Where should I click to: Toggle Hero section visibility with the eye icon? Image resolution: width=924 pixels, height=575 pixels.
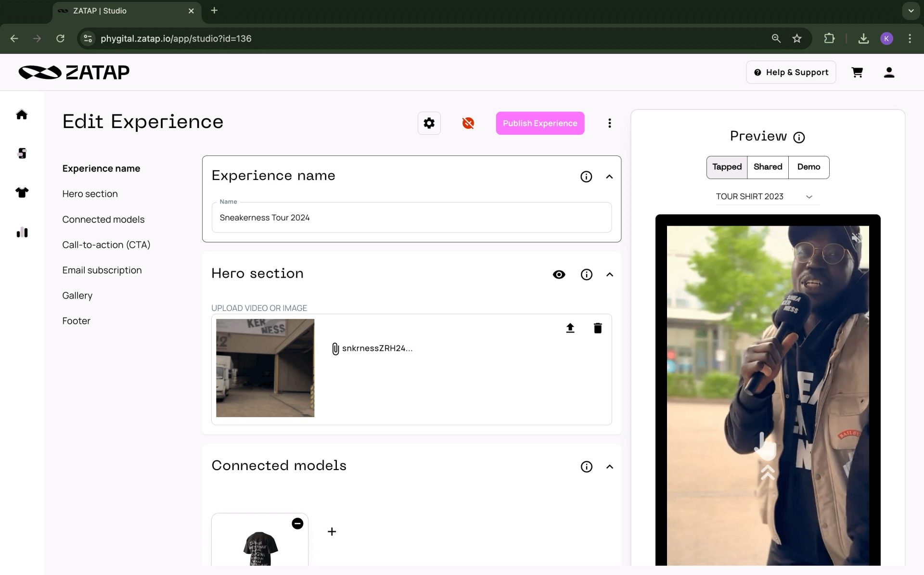[x=559, y=275]
